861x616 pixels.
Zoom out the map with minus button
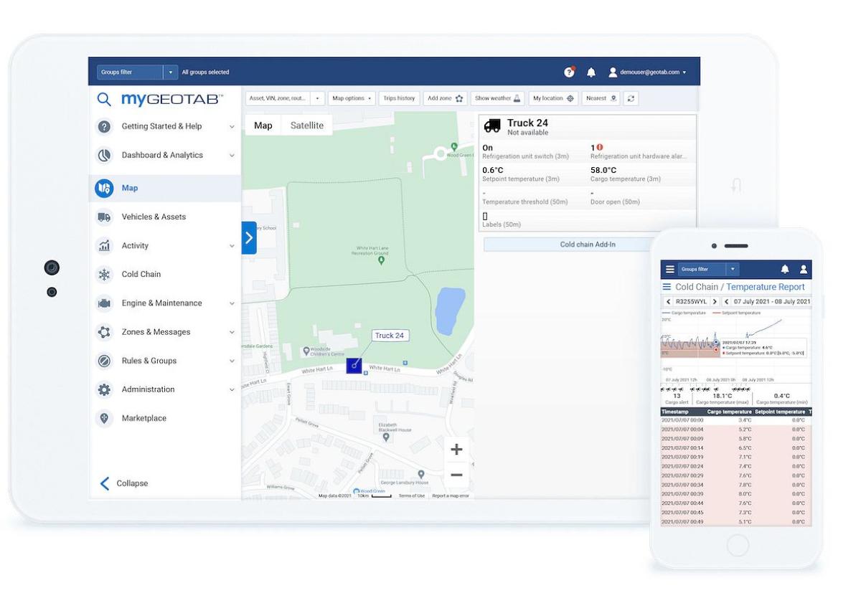456,475
